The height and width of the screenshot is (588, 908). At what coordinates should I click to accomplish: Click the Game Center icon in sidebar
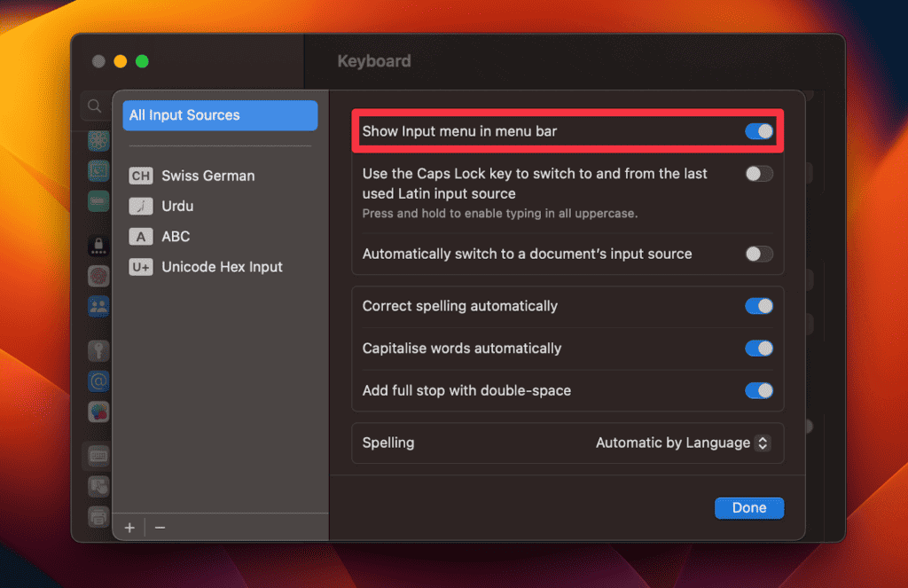coord(98,411)
